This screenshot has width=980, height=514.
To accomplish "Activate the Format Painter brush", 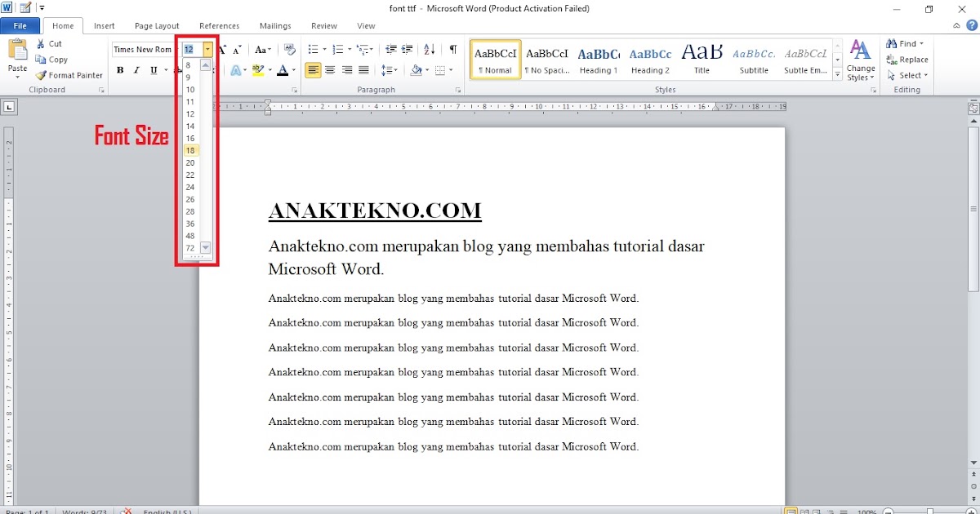I will [69, 75].
